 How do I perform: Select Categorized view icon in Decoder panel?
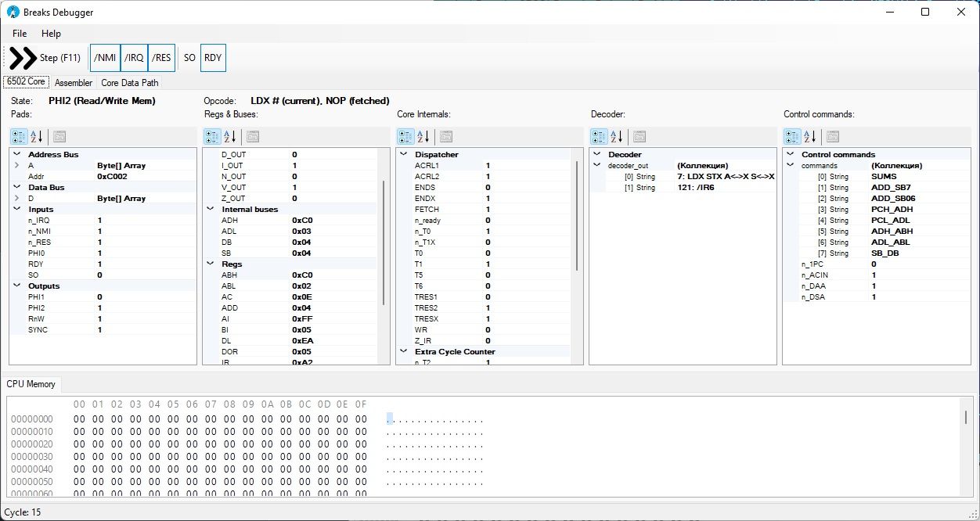click(x=599, y=137)
